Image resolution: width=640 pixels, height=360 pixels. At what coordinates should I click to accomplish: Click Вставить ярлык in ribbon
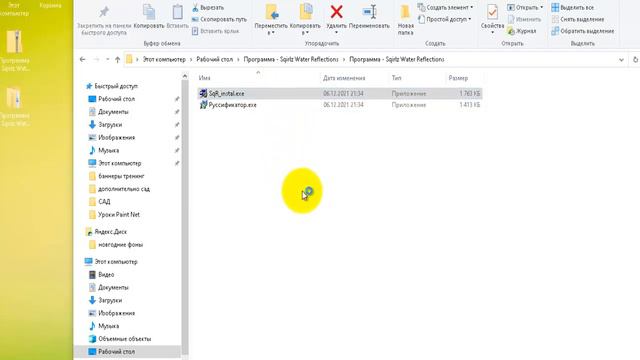(215, 31)
